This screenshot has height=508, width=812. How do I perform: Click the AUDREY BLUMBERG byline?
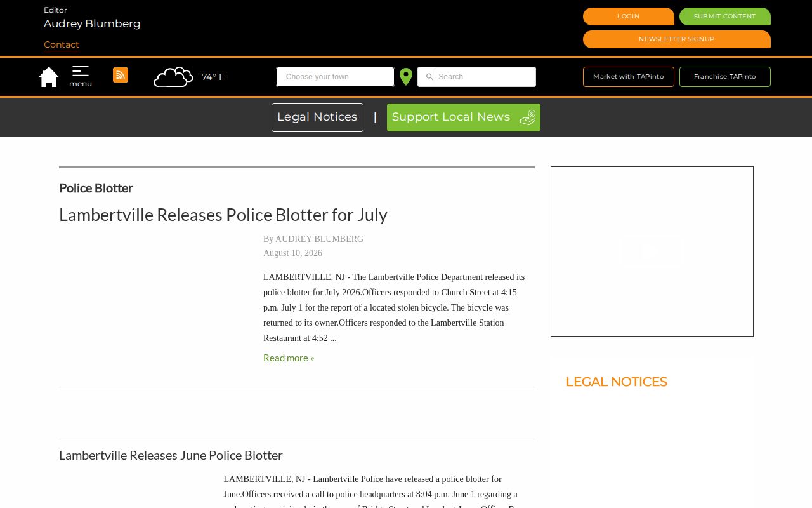coord(319,239)
